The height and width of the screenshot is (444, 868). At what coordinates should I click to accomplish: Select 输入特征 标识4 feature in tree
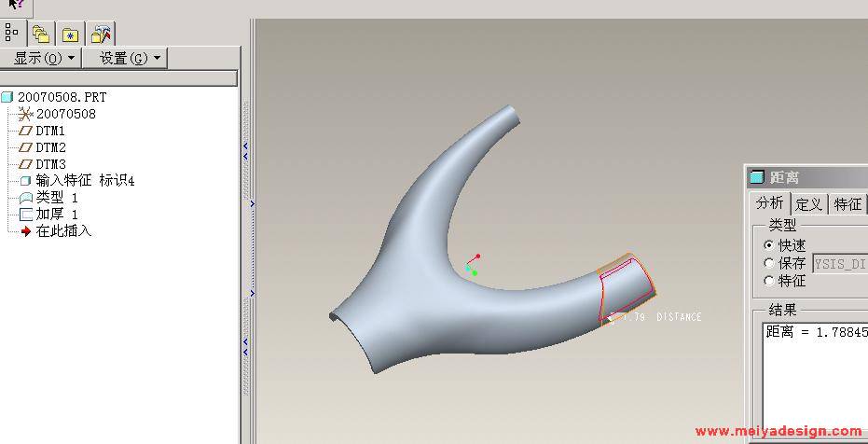coord(85,181)
